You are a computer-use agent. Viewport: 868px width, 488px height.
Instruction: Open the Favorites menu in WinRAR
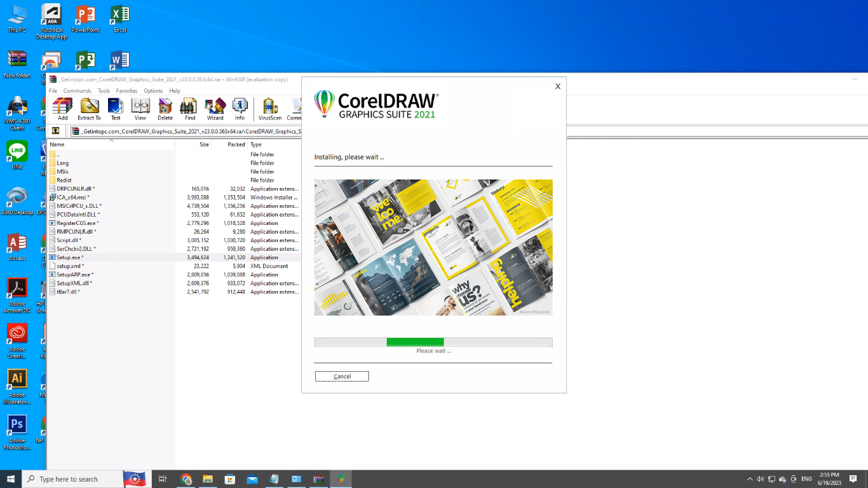click(x=126, y=91)
